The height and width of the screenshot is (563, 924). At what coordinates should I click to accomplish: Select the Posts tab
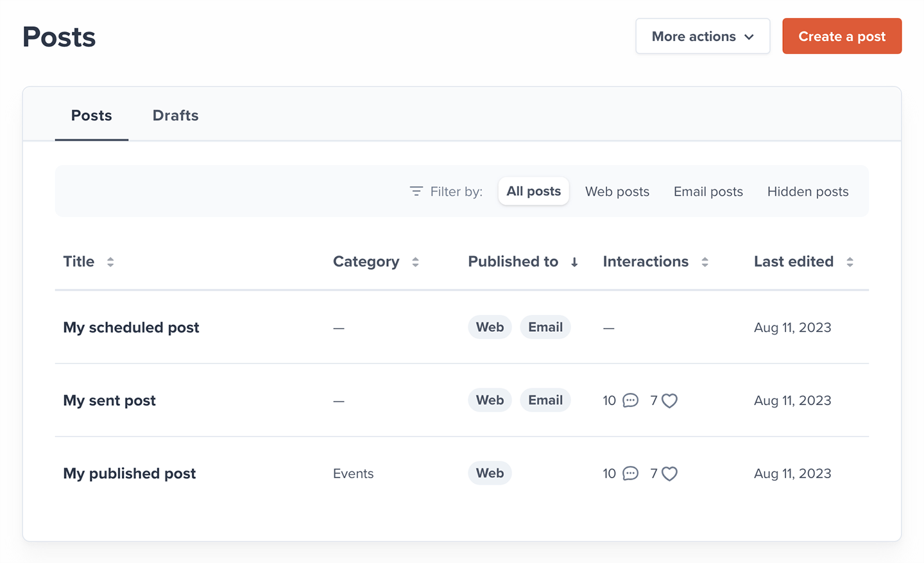[x=92, y=116]
